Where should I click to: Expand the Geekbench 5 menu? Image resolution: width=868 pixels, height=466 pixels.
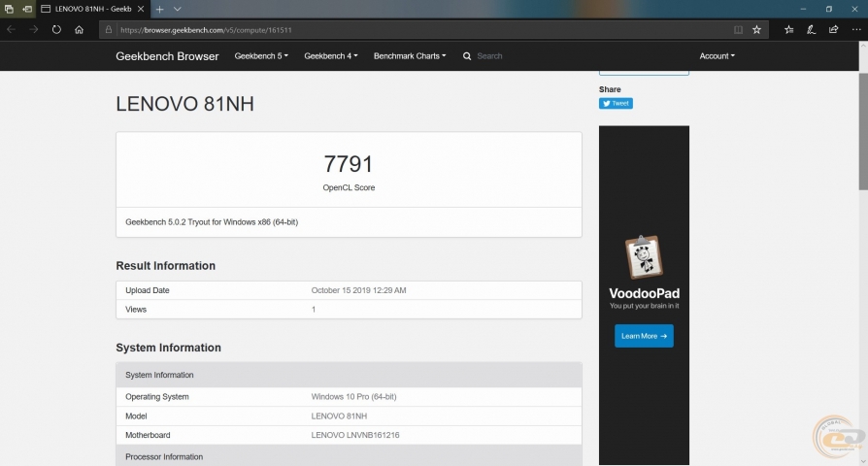tap(261, 56)
